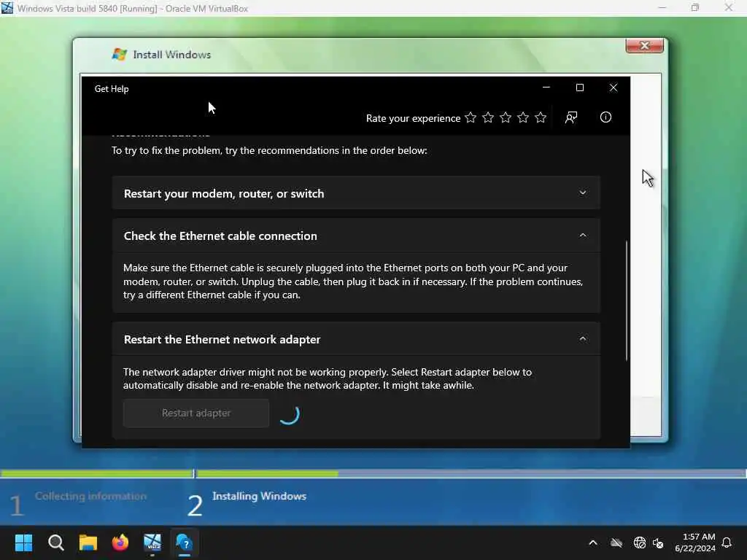747x560 pixels.
Task: Click the Restart the Ethernet network adapter heading
Action: coord(222,339)
